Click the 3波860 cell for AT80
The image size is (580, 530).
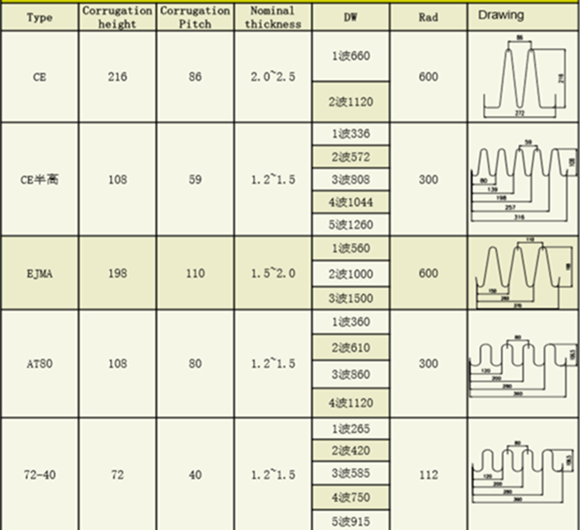pyautogui.click(x=351, y=374)
